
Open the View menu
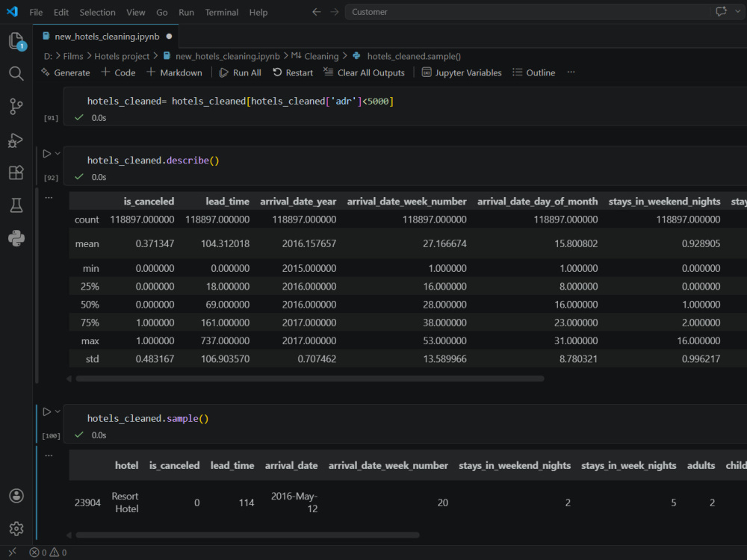[x=136, y=13]
